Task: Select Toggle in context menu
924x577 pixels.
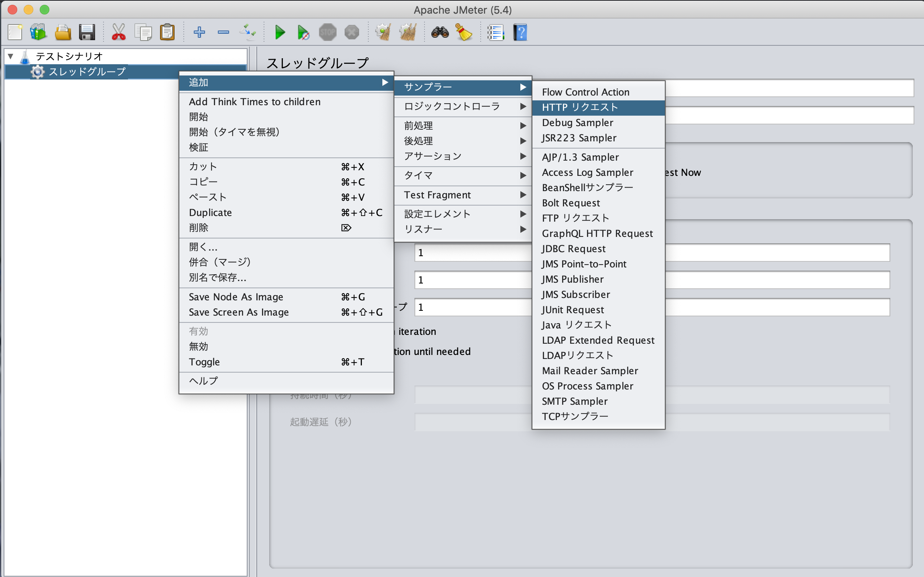Action: tap(204, 362)
